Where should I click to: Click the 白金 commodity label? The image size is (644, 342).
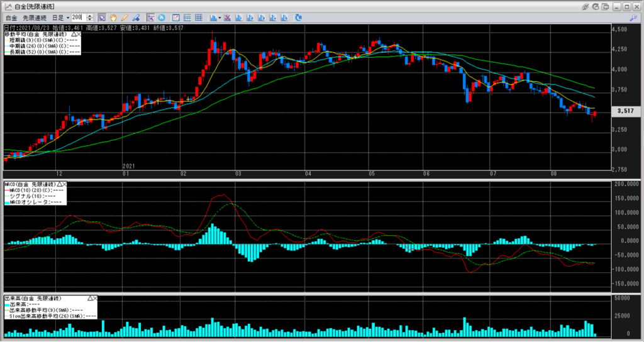pos(11,18)
